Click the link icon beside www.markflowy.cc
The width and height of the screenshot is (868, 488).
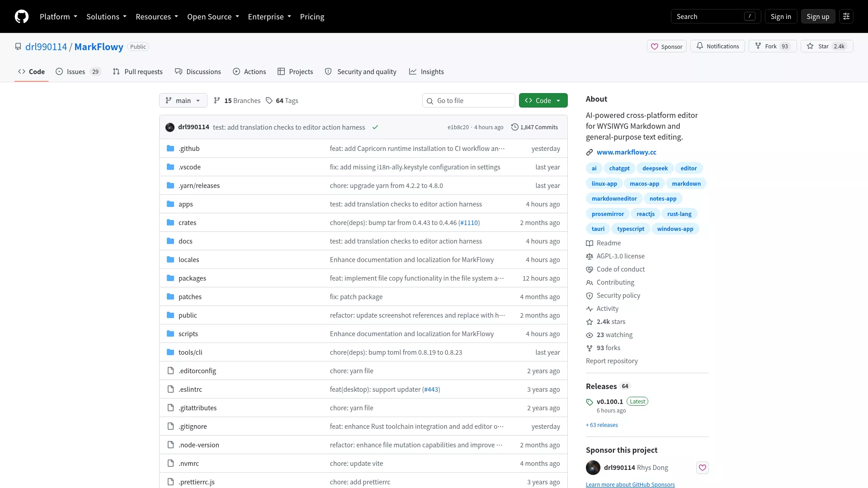pyautogui.click(x=590, y=152)
